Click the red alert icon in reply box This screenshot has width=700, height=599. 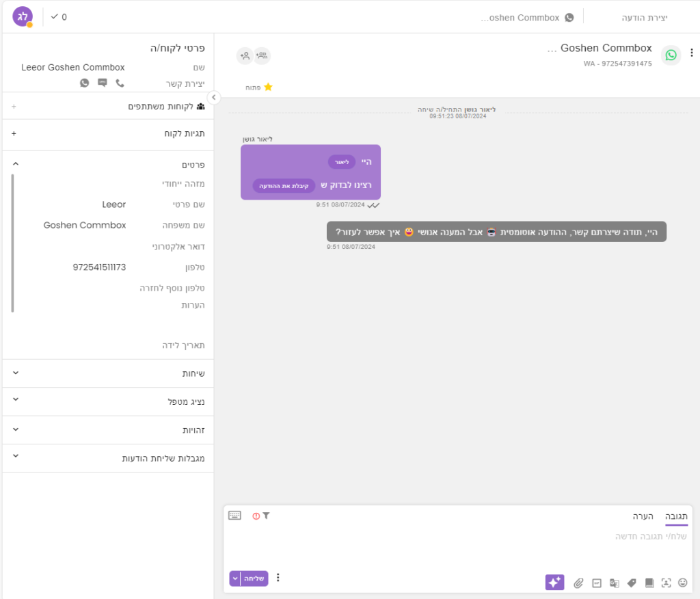point(256,516)
